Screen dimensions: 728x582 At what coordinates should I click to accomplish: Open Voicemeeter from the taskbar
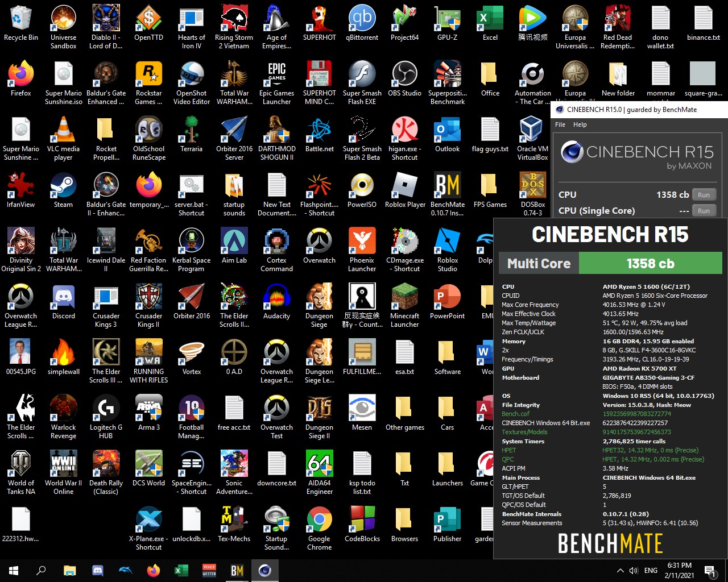209,571
